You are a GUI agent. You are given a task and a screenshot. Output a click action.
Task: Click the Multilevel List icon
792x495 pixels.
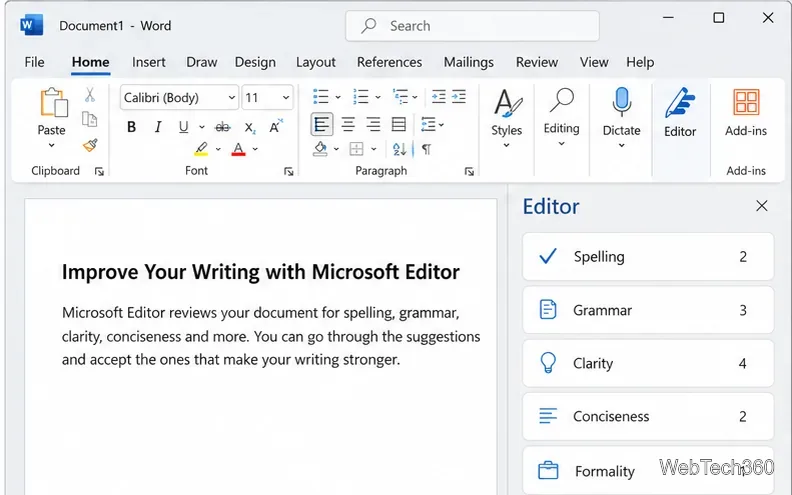(x=401, y=96)
